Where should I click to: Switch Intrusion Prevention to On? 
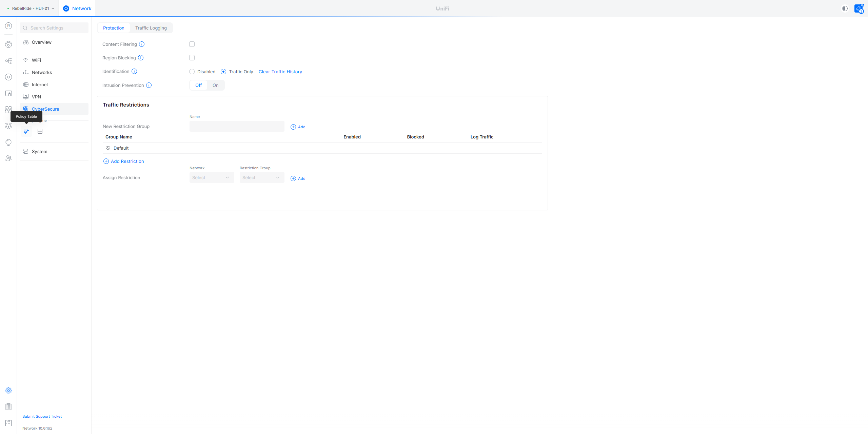(215, 85)
